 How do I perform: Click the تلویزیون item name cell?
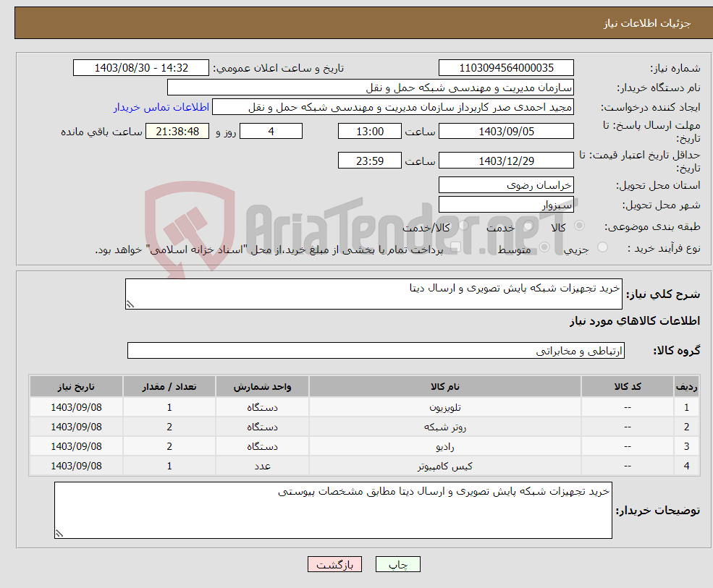pos(444,407)
